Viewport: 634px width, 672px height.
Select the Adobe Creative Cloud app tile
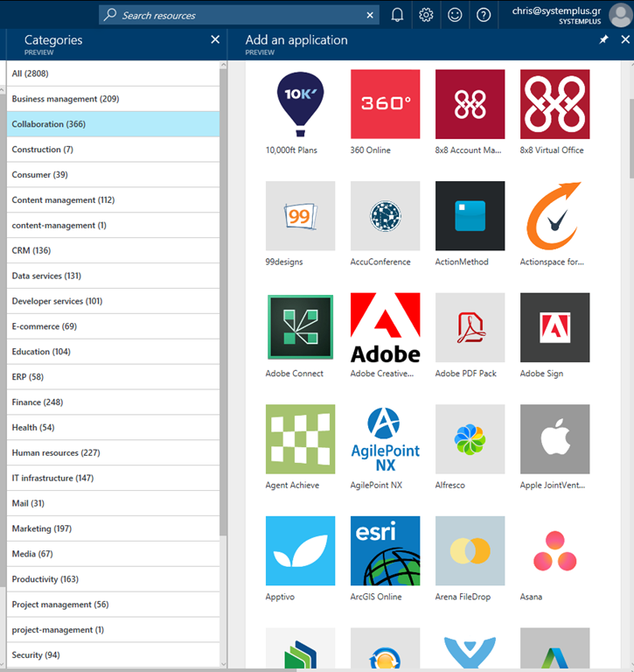pos(385,327)
